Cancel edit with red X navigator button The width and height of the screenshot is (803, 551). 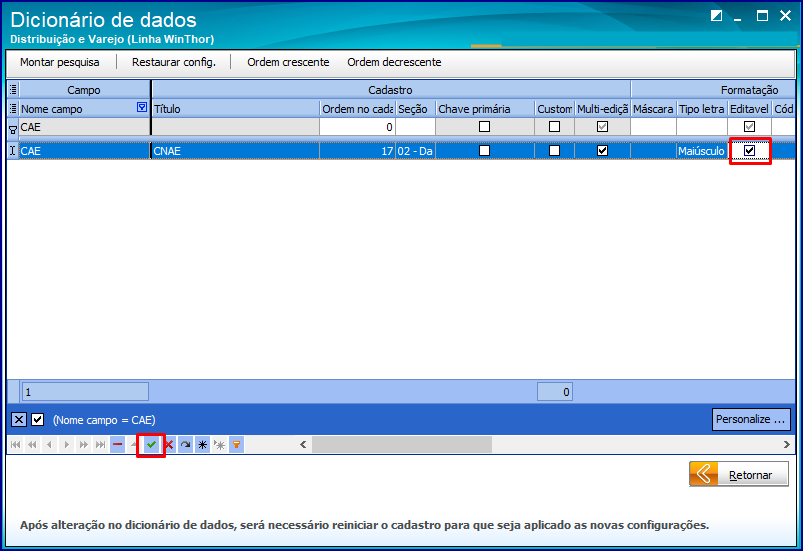click(168, 444)
